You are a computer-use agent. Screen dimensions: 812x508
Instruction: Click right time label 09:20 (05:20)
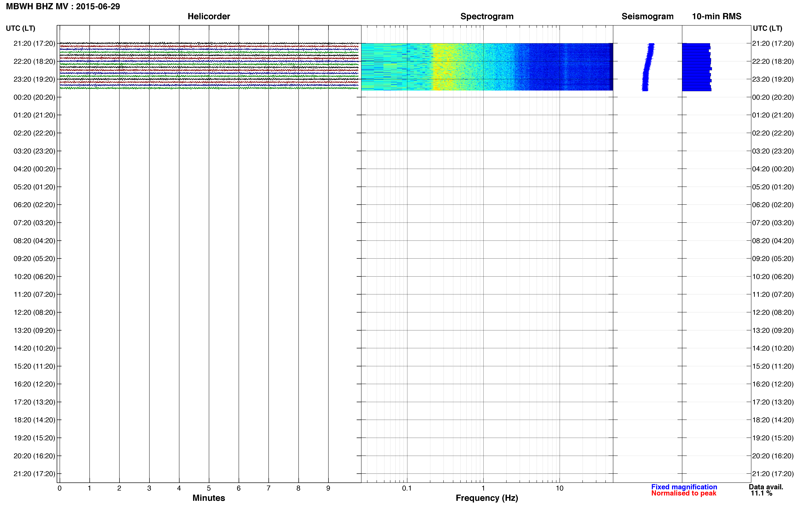click(773, 259)
